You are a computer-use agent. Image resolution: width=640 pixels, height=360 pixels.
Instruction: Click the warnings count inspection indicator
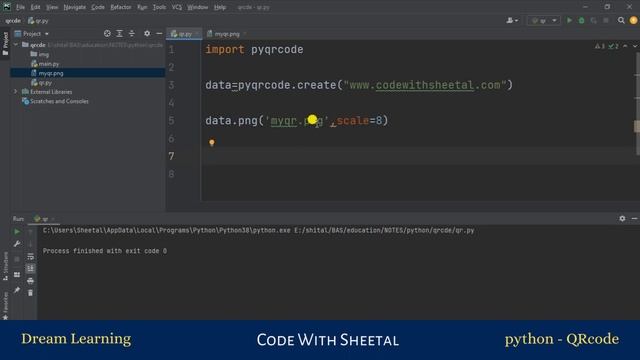pos(600,46)
